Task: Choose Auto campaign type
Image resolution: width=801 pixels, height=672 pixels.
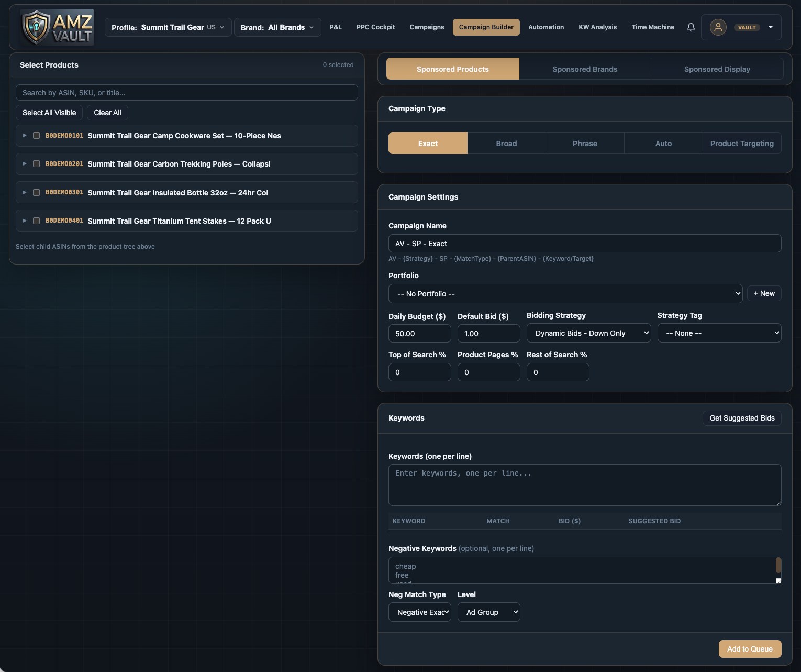Action: click(663, 144)
